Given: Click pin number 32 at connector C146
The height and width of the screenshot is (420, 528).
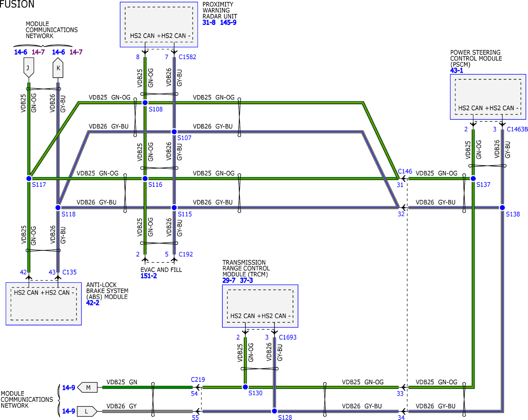Looking at the screenshot, I should pos(401,214).
